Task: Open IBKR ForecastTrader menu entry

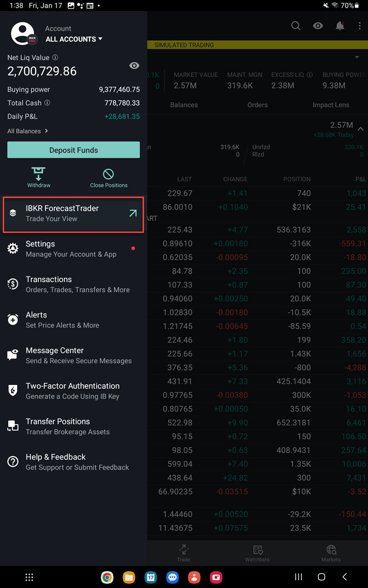Action: [x=74, y=214]
